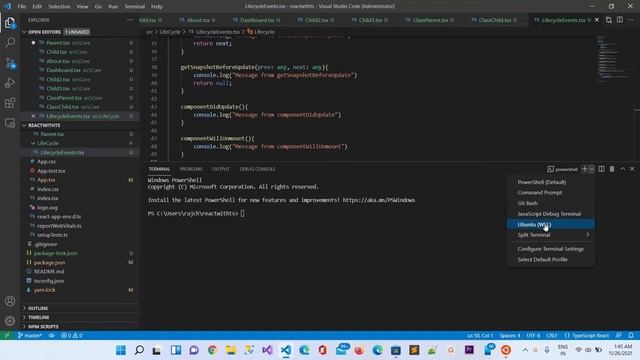Maximize the terminal panel size

click(x=623, y=169)
